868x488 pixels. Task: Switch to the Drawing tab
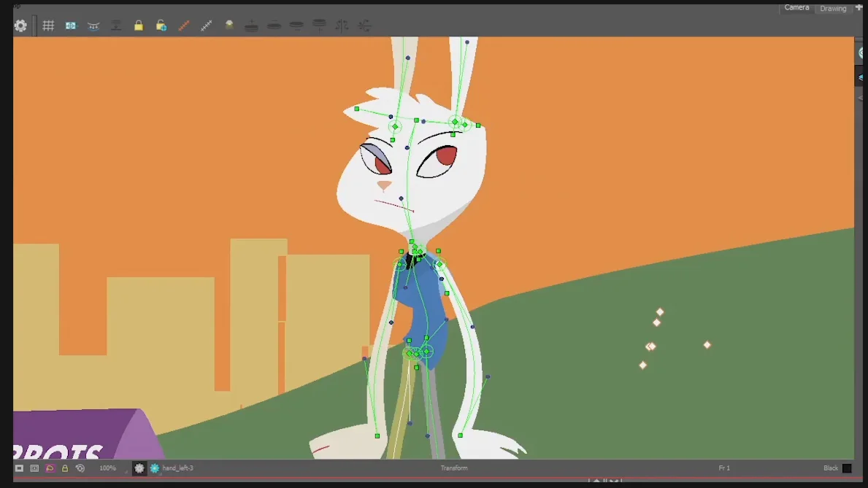click(833, 9)
